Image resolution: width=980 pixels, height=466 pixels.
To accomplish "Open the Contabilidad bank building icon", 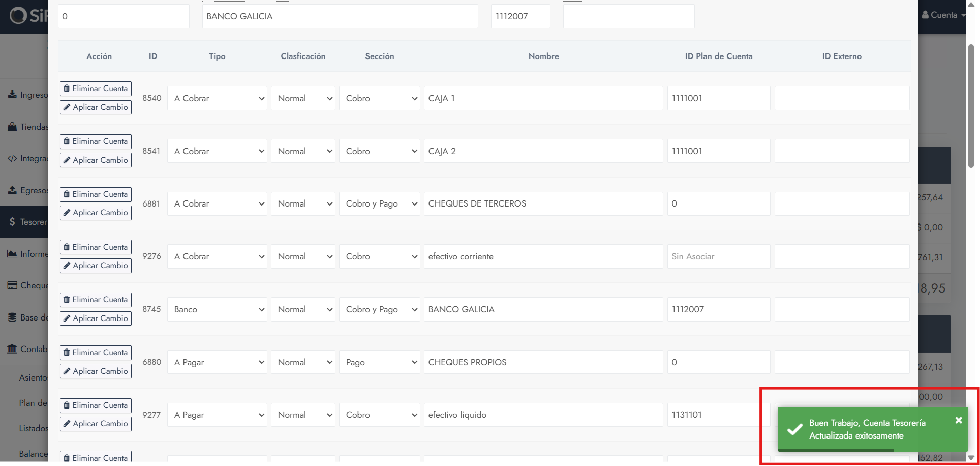I will coord(12,349).
